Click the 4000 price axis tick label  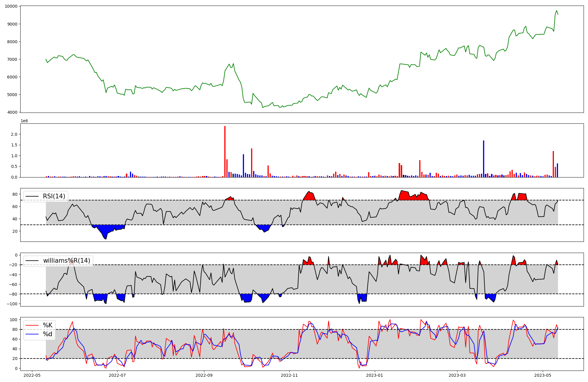12,112
